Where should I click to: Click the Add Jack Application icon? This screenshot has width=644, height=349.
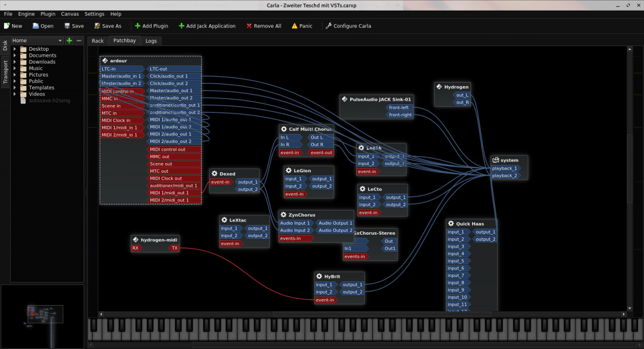point(181,26)
